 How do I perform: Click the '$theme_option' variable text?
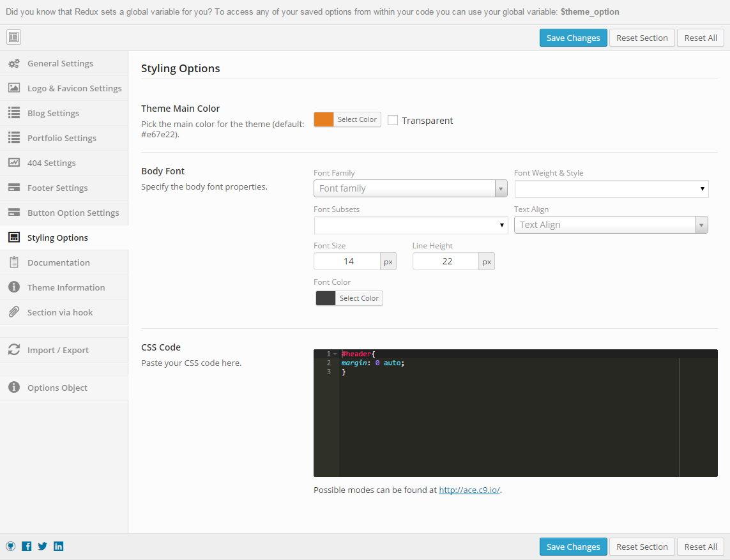click(590, 11)
